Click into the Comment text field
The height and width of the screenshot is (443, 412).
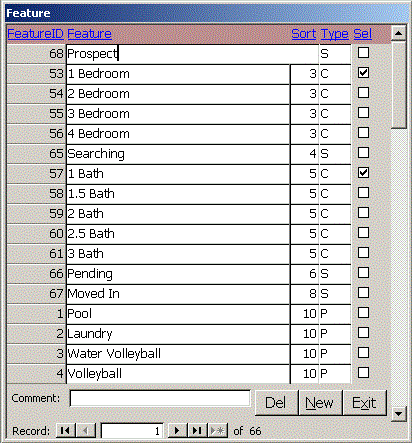tap(160, 398)
